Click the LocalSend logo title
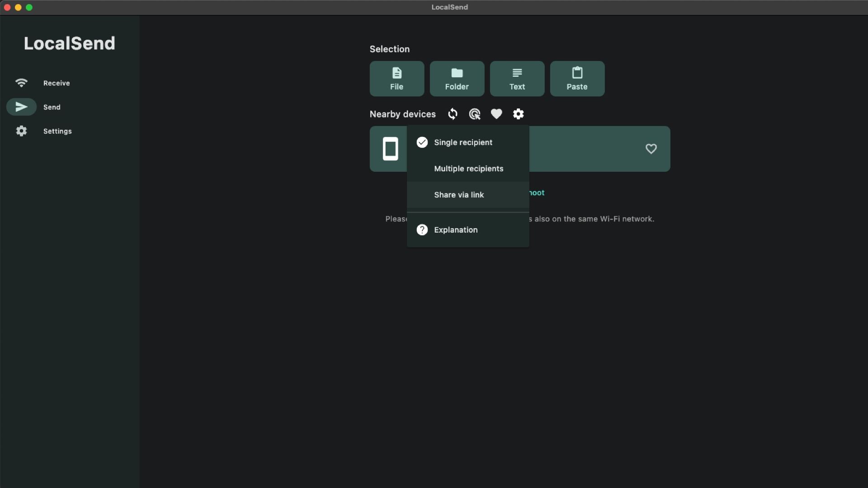 click(70, 43)
